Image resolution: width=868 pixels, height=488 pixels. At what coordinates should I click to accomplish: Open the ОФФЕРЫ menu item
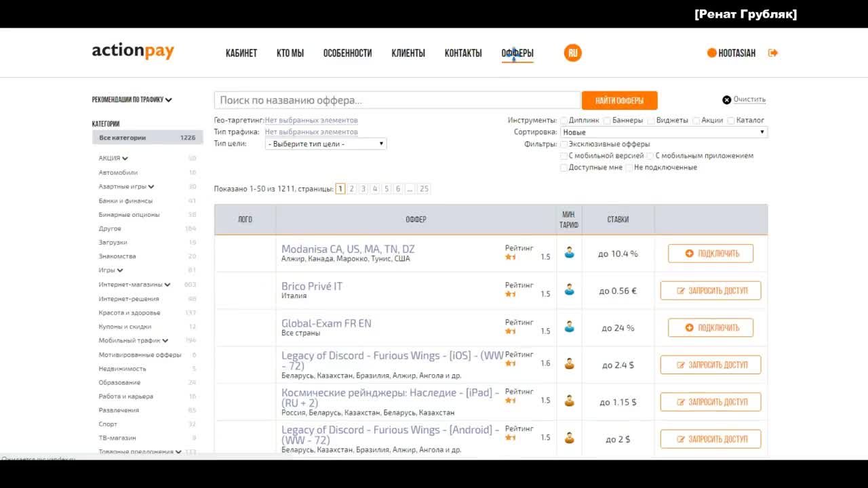pyautogui.click(x=517, y=53)
